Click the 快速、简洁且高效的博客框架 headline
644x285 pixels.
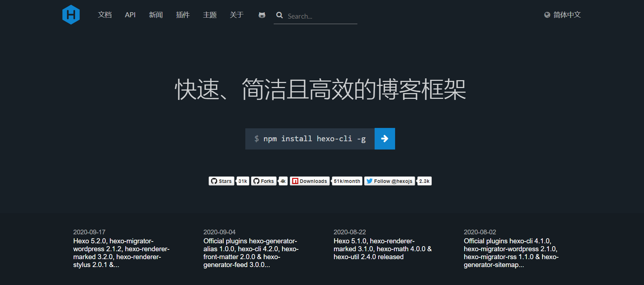point(320,89)
